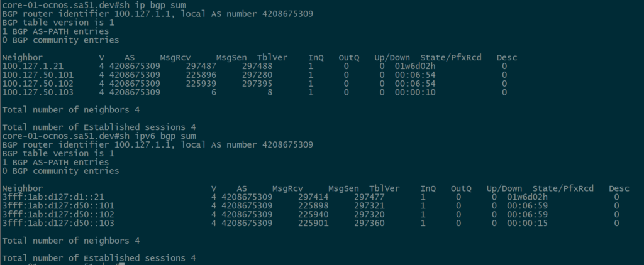The height and width of the screenshot is (265, 644).
Task: Click IPv6 neighbor 3fff:1ab:d127:d50::101
Action: coord(58,205)
